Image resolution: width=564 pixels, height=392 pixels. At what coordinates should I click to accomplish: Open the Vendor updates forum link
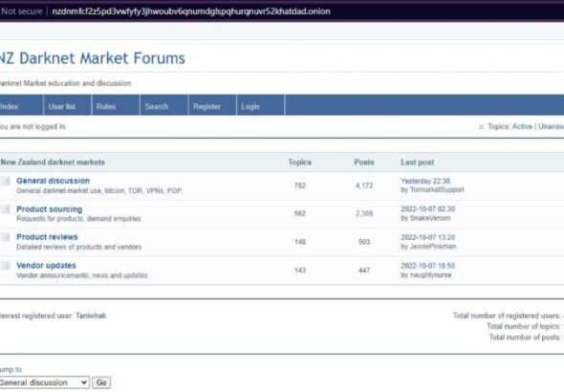click(x=46, y=266)
